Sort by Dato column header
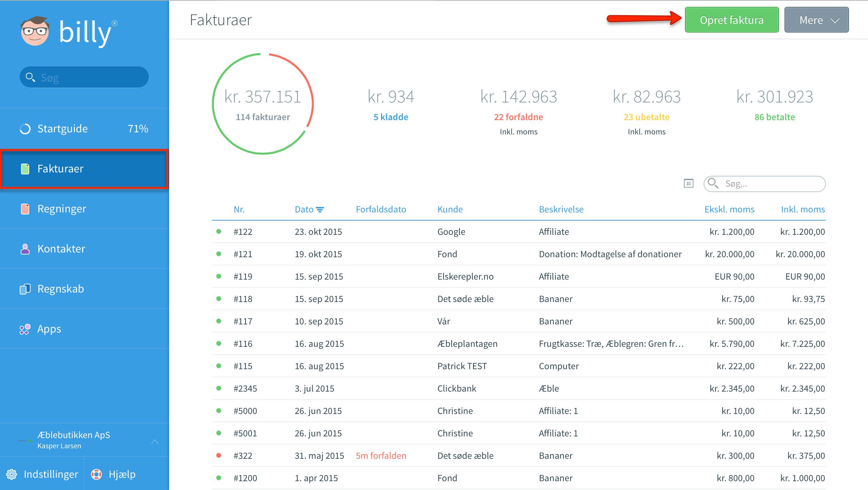868x490 pixels. point(304,209)
